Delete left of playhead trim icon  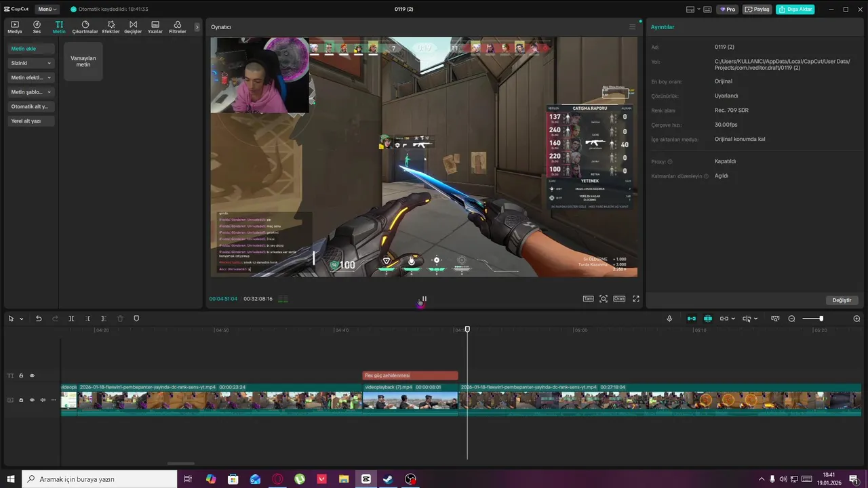(87, 319)
